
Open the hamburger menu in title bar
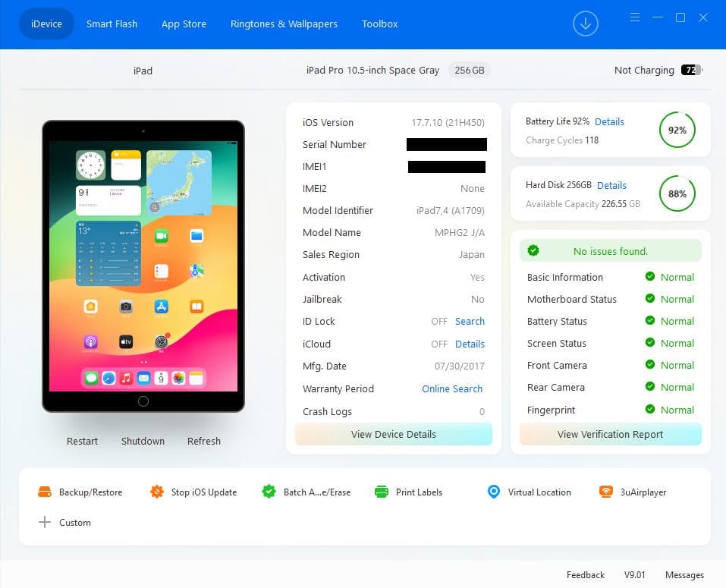click(635, 17)
